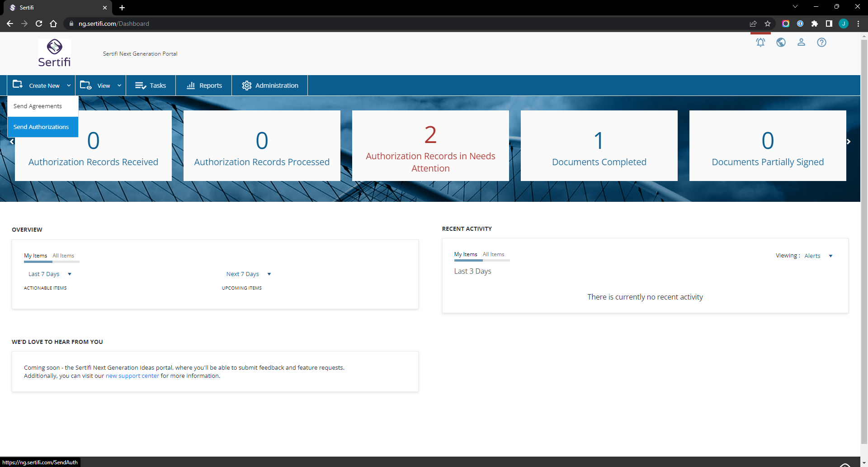Click the browser home icon
The width and height of the screenshot is (868, 467).
[x=53, y=24]
